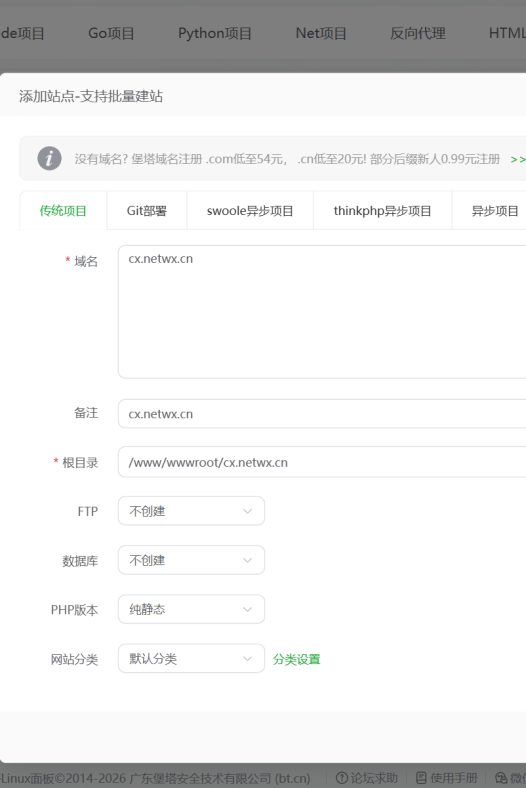Click the user manual book icon
The width and height of the screenshot is (526, 788).
point(422,778)
